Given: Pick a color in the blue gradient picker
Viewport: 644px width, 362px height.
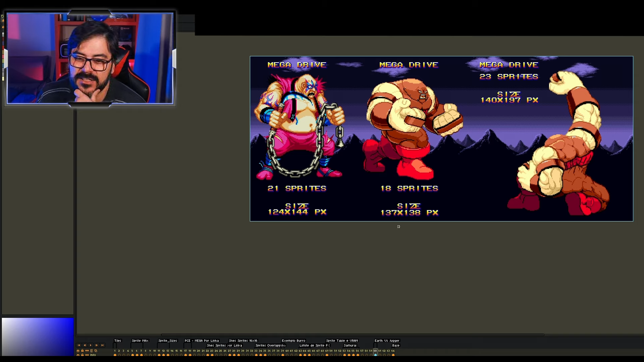Looking at the screenshot, I should 38,337.
